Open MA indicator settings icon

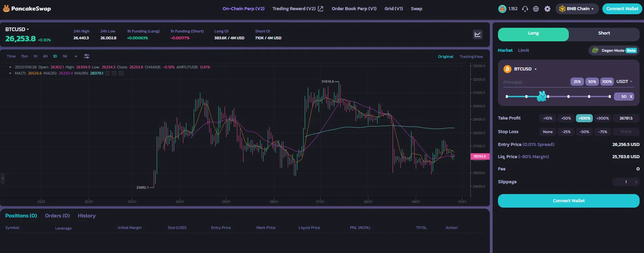point(114,73)
